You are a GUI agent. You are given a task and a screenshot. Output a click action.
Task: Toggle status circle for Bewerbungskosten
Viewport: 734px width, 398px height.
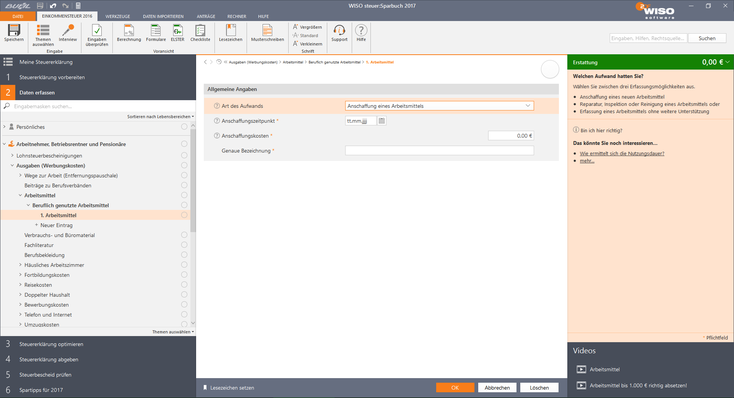(x=184, y=305)
